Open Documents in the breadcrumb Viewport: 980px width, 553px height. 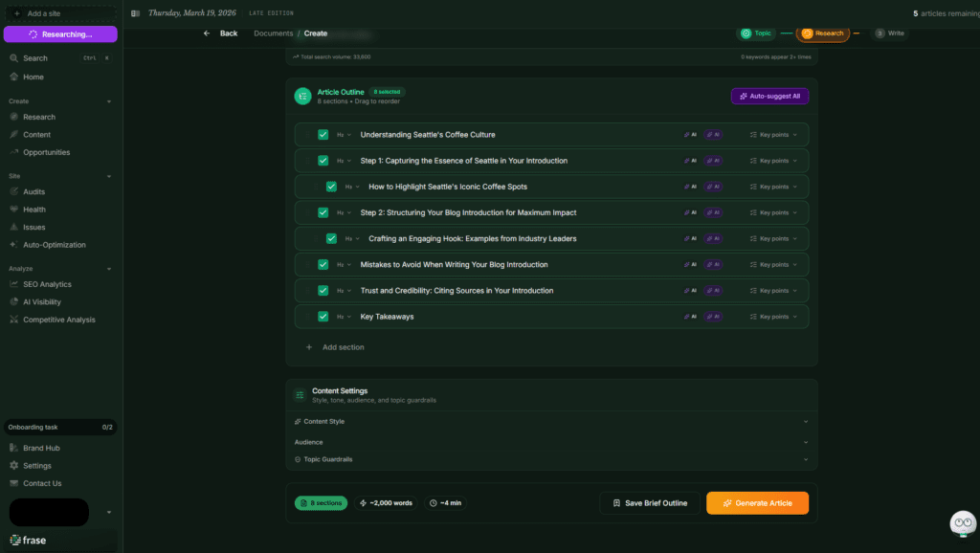[273, 33]
